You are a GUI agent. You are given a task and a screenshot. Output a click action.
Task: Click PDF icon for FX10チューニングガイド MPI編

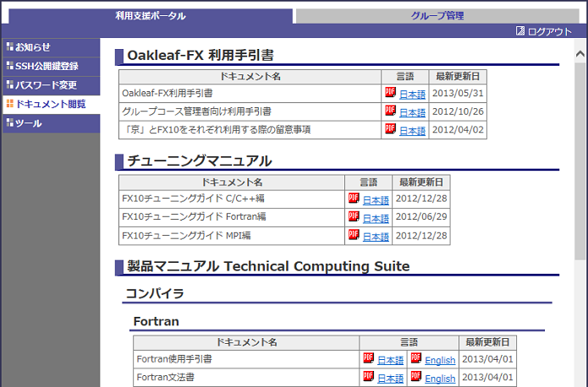click(354, 235)
